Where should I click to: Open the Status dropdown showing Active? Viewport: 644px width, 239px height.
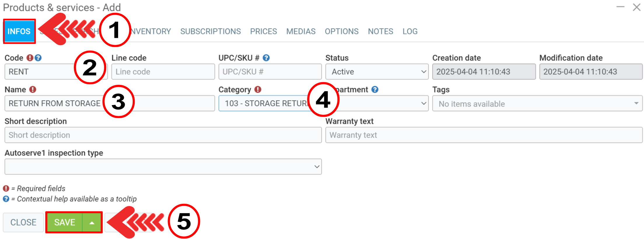click(x=377, y=72)
